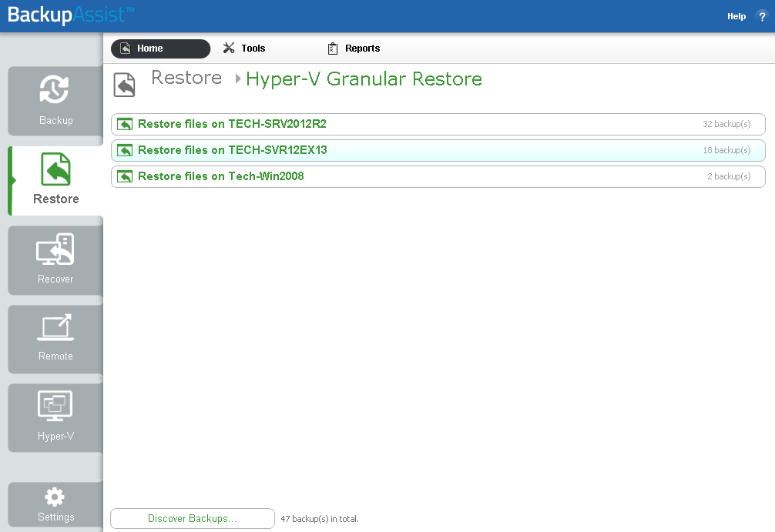The width and height of the screenshot is (775, 532).
Task: Switch to the Reports tab
Action: [x=354, y=49]
